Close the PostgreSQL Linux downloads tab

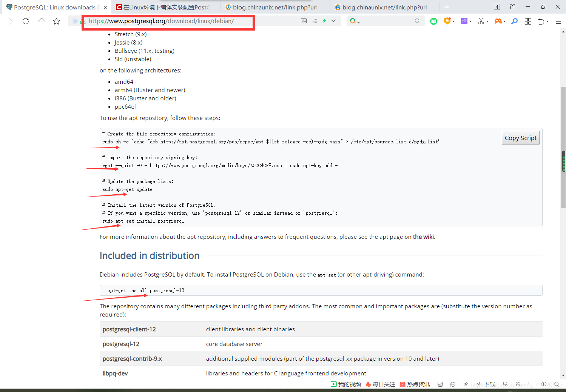point(105,7)
